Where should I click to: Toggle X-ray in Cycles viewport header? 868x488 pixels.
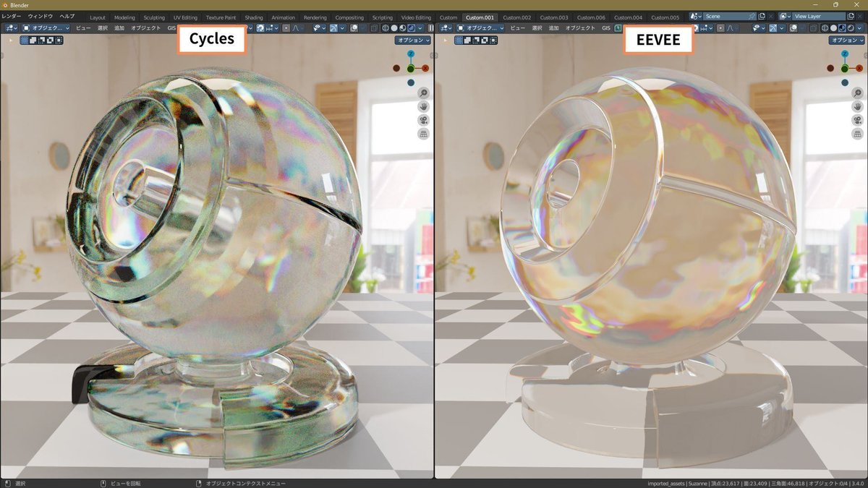click(374, 28)
